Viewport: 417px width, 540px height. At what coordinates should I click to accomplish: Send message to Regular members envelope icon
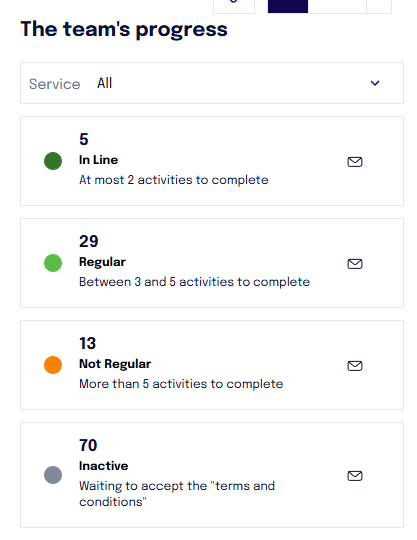(355, 263)
